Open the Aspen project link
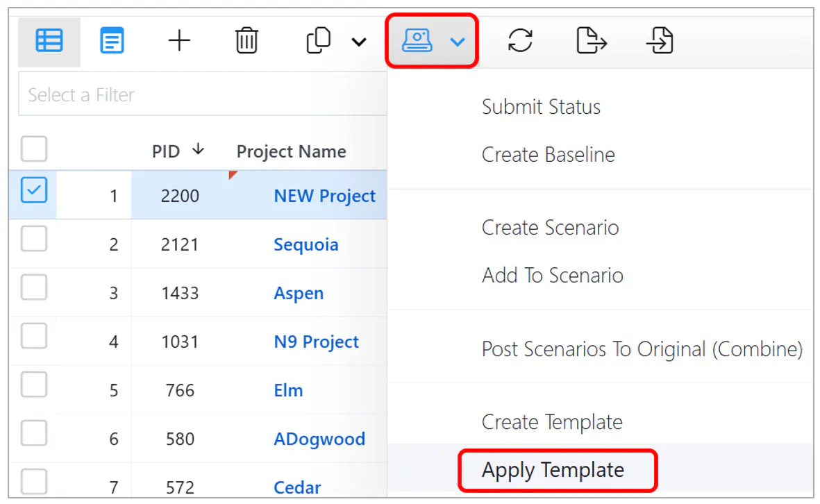 [x=299, y=293]
